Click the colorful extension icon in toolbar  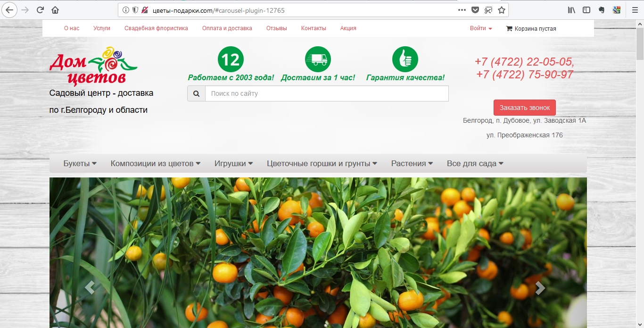(x=617, y=10)
